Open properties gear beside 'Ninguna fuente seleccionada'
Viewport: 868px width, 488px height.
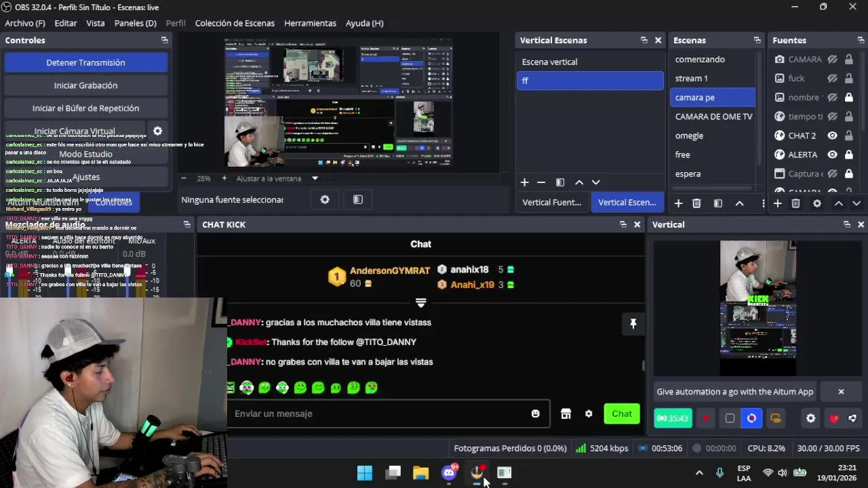(325, 199)
